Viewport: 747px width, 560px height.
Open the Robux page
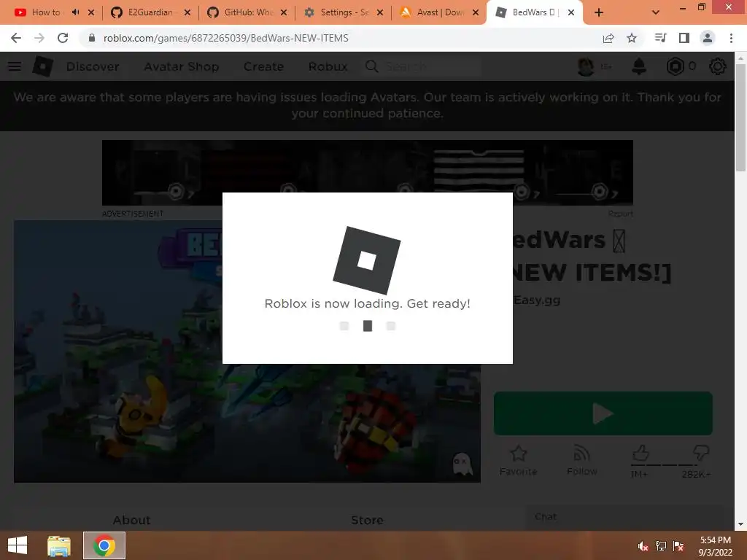328,66
